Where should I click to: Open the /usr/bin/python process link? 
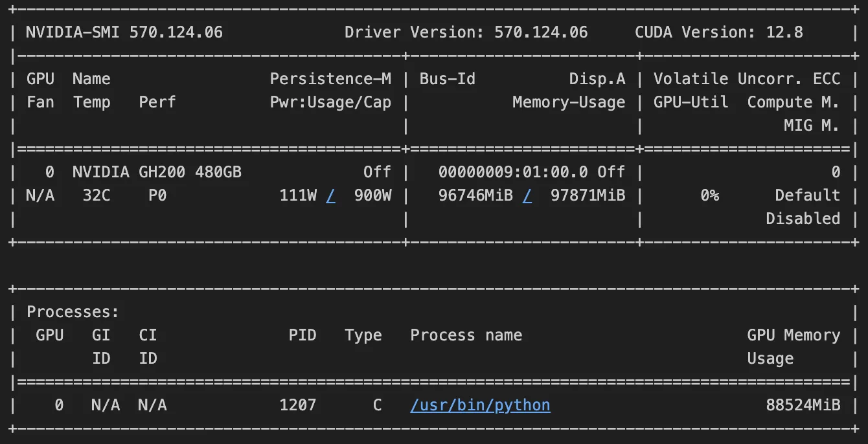click(480, 405)
